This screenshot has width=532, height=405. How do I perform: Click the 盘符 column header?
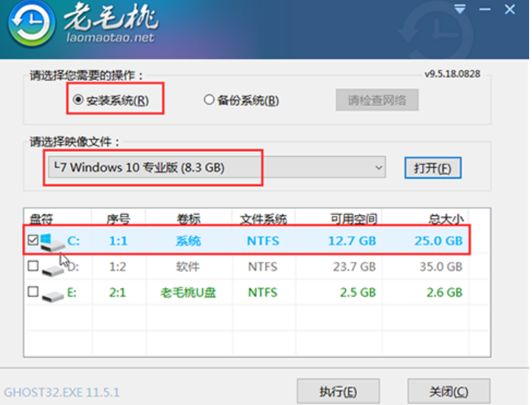click(x=41, y=219)
